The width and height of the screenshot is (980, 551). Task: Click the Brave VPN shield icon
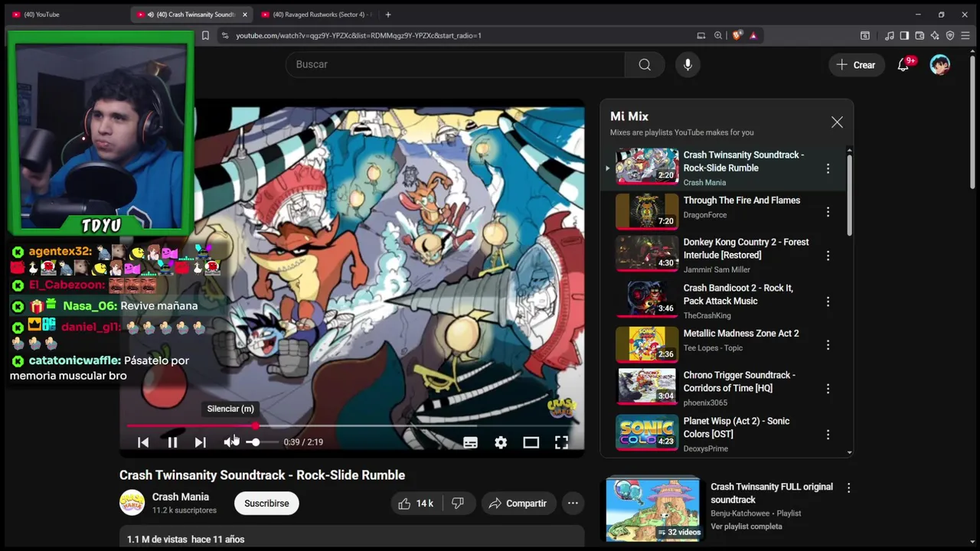click(x=950, y=35)
